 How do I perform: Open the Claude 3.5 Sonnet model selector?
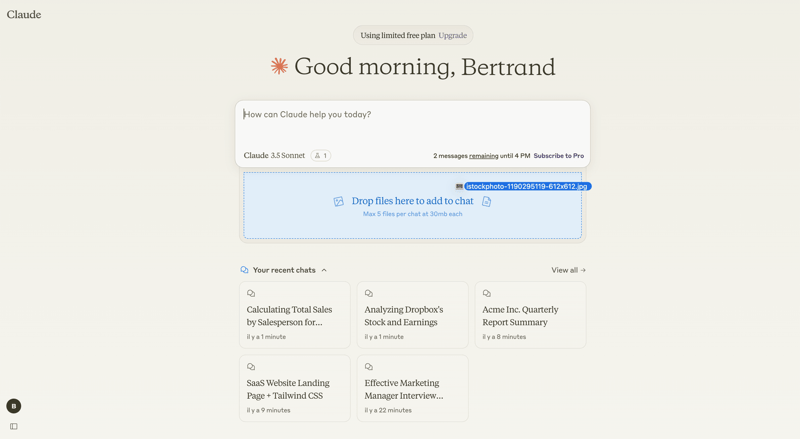pyautogui.click(x=274, y=155)
